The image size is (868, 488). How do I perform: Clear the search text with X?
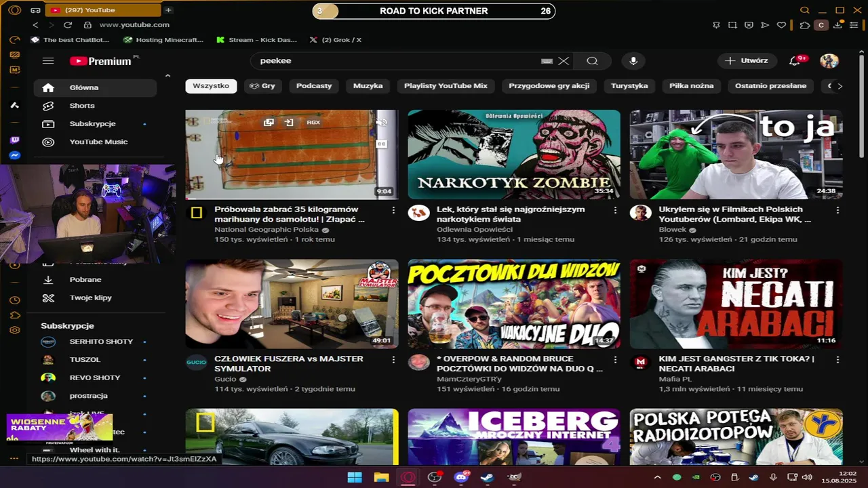(x=564, y=61)
